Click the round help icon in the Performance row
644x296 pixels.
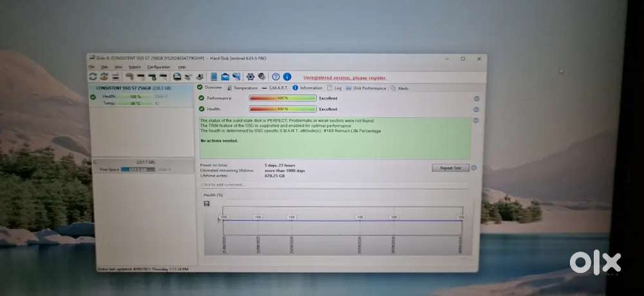click(x=477, y=98)
